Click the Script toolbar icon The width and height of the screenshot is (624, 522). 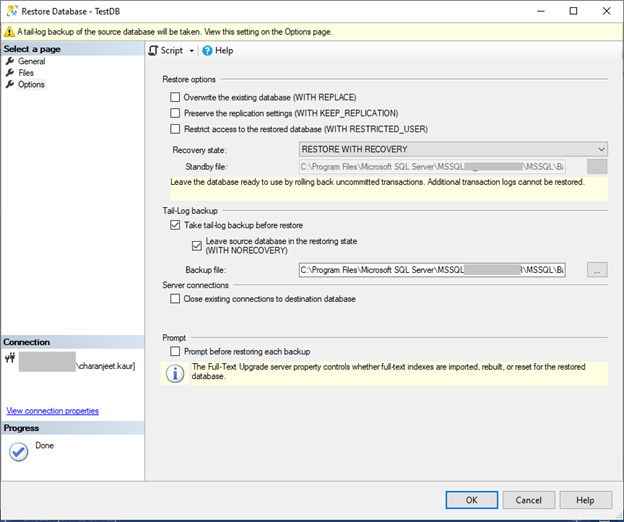pyautogui.click(x=153, y=50)
